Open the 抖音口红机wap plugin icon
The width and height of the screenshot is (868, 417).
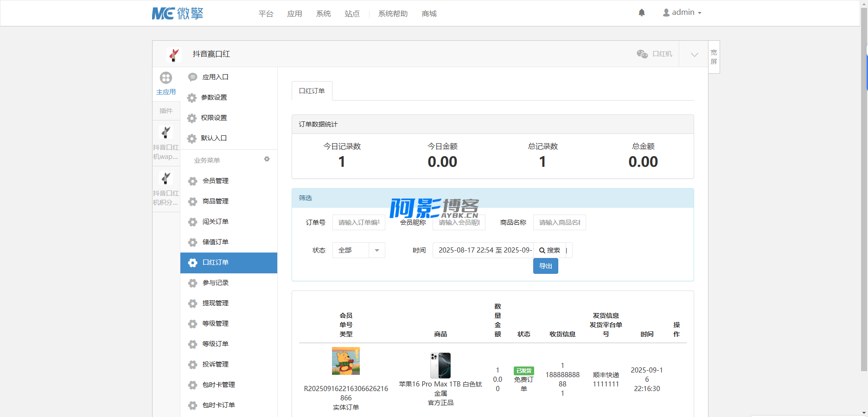(166, 133)
